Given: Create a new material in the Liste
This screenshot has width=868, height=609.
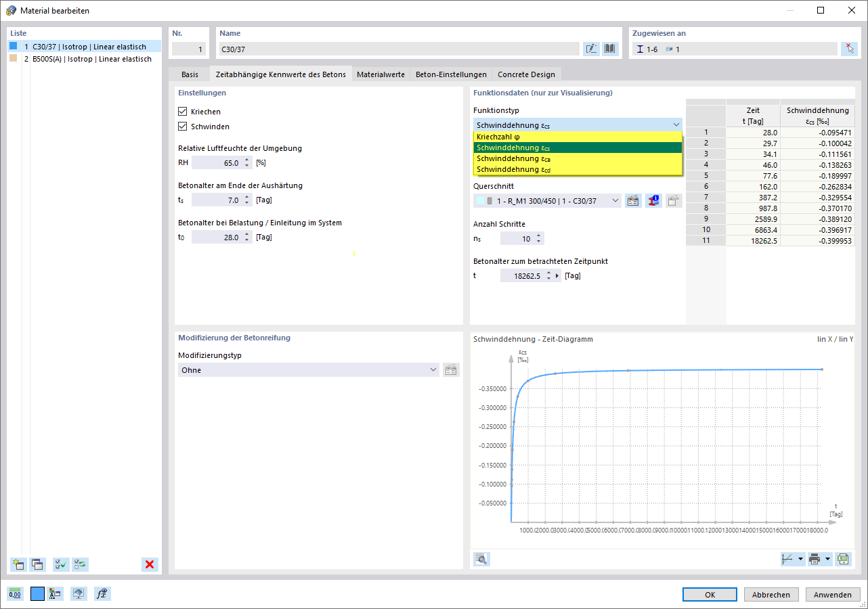Looking at the screenshot, I should [x=18, y=564].
